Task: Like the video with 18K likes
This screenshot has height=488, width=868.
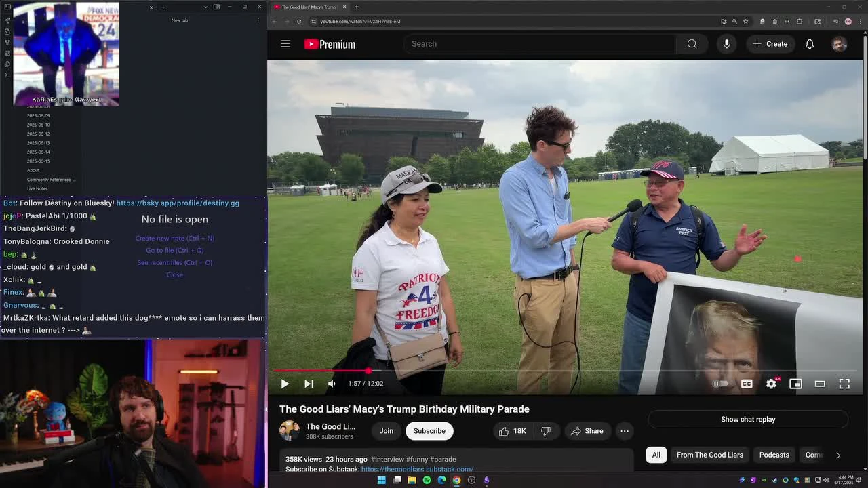Action: click(513, 431)
